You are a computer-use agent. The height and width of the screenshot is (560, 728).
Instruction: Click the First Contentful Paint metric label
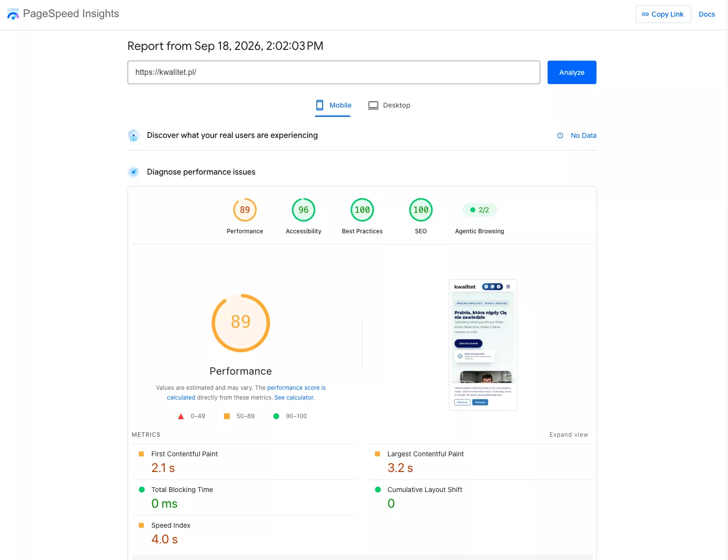coord(184,454)
